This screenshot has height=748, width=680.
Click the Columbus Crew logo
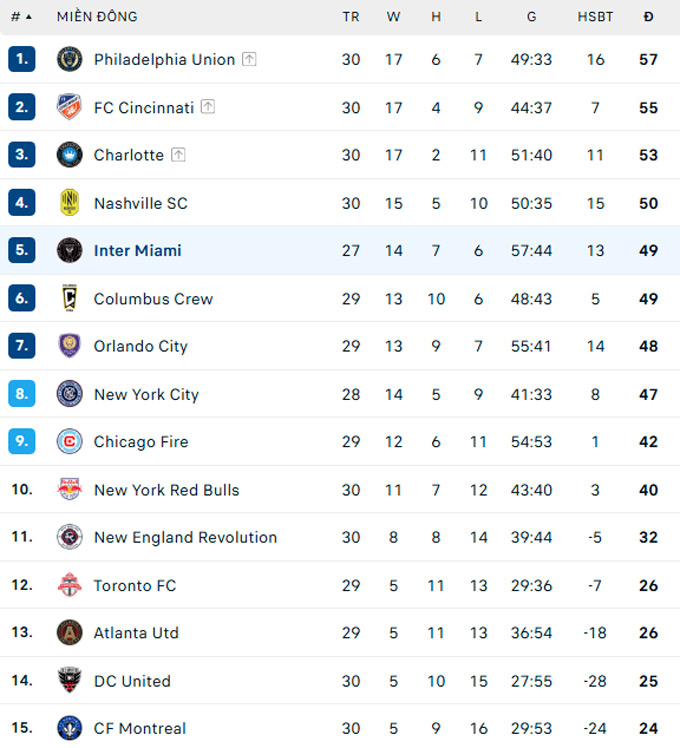pyautogui.click(x=69, y=298)
